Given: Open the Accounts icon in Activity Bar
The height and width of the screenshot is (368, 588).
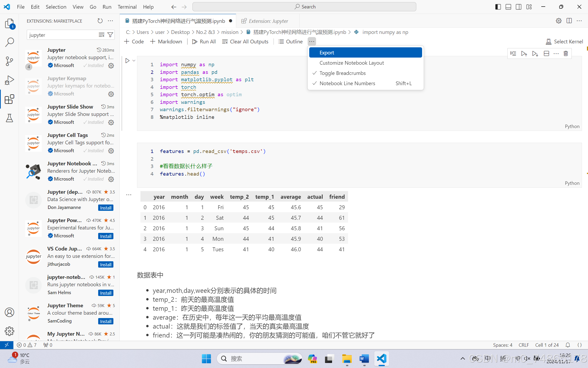Looking at the screenshot, I should pyautogui.click(x=9, y=312).
